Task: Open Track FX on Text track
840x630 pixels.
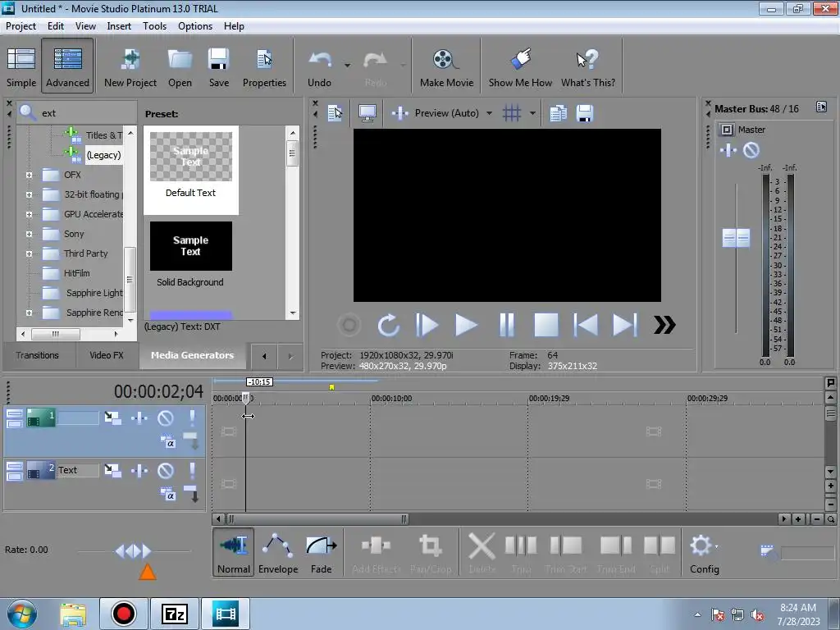Action: pos(139,470)
